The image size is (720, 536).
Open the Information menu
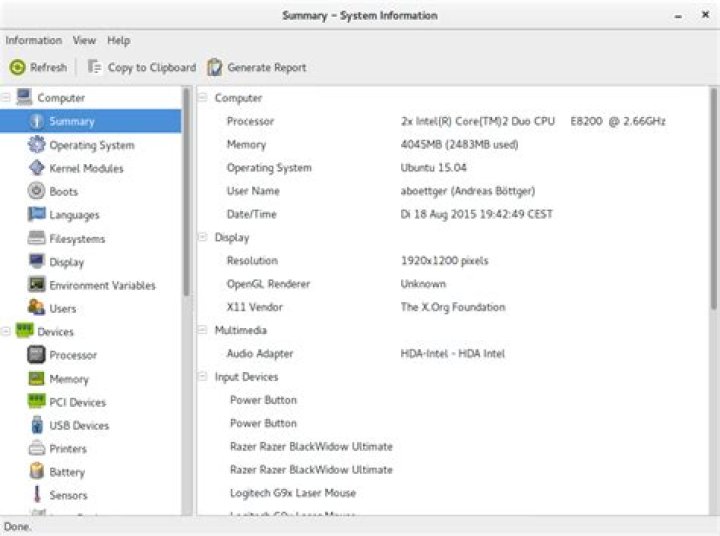point(34,40)
